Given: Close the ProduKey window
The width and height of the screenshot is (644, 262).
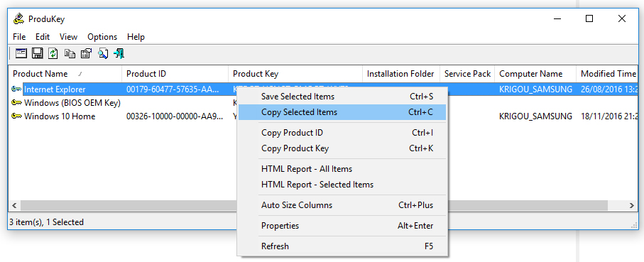Looking at the screenshot, I should click(622, 18).
